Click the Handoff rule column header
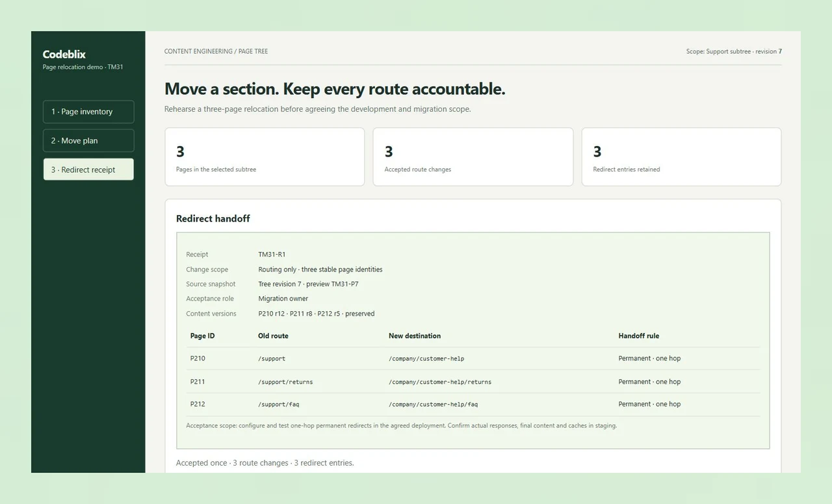Image resolution: width=832 pixels, height=504 pixels. [x=638, y=336]
